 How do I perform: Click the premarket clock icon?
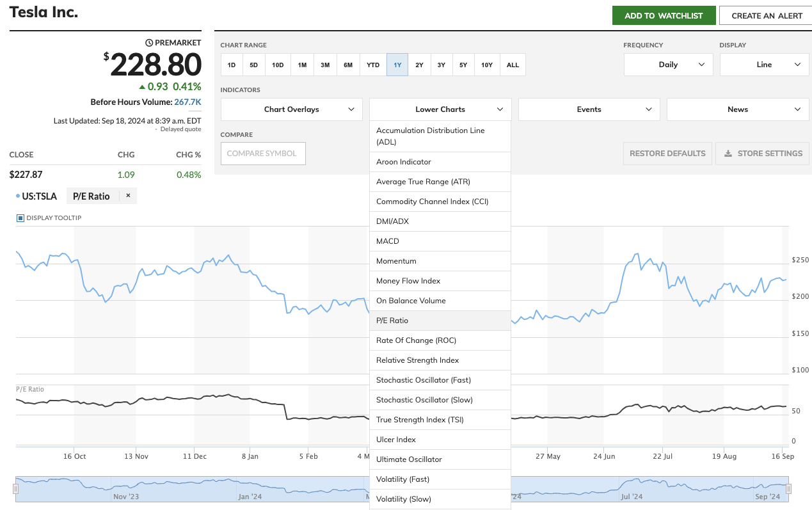(x=149, y=43)
